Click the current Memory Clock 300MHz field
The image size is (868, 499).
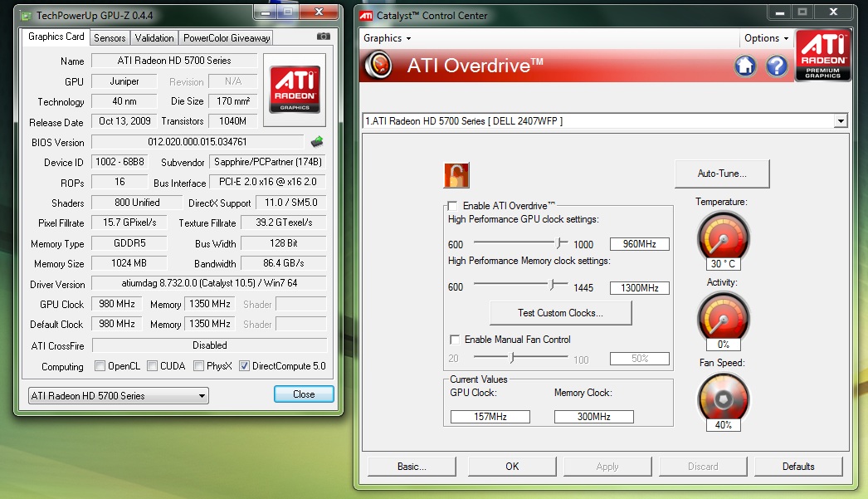point(593,417)
